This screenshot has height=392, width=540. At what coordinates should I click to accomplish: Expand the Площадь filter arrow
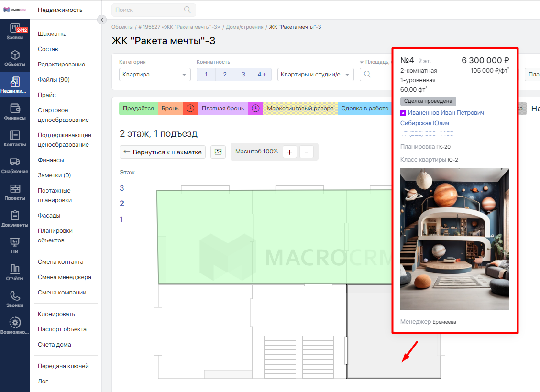[362, 62]
